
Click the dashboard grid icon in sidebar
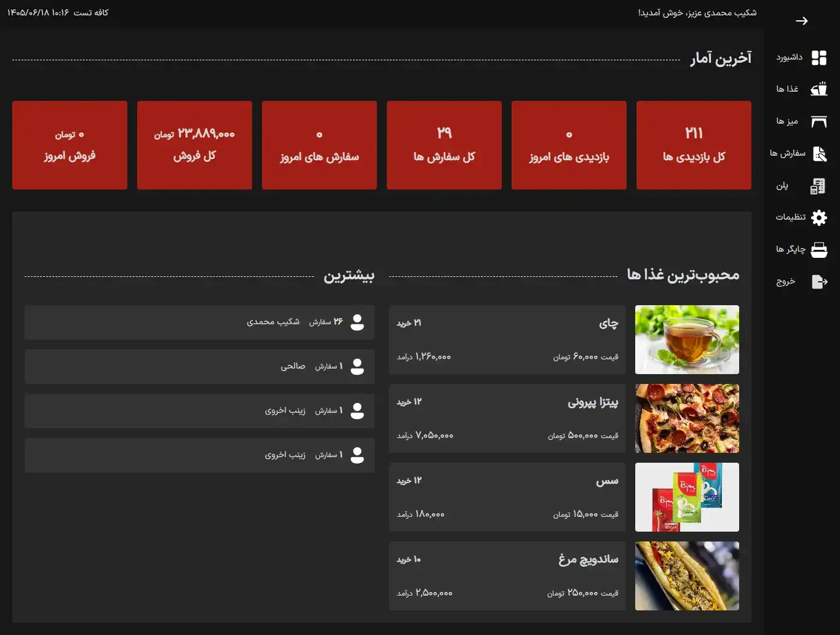(819, 58)
